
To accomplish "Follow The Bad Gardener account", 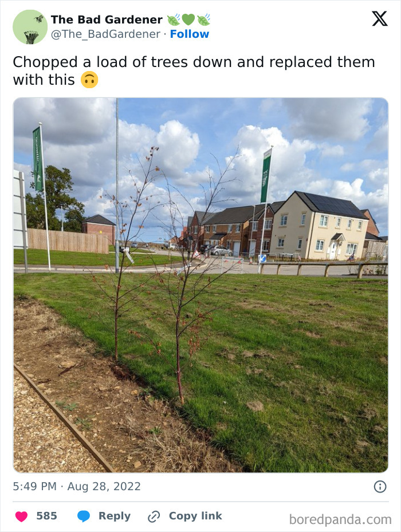I will [190, 34].
